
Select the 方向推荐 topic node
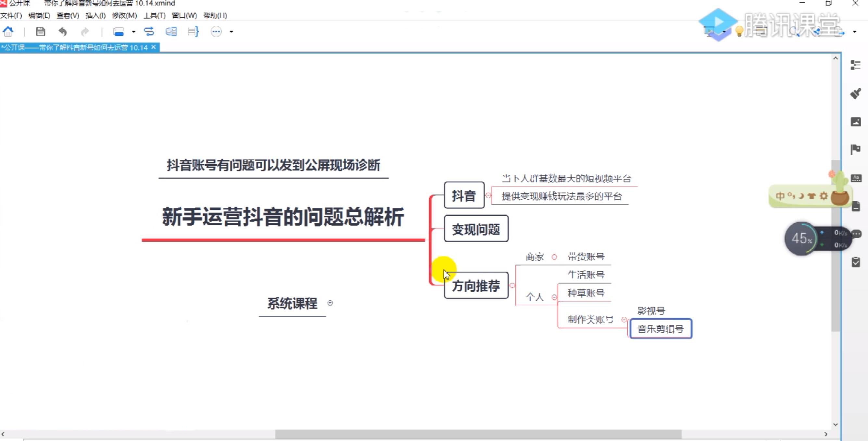tap(476, 285)
